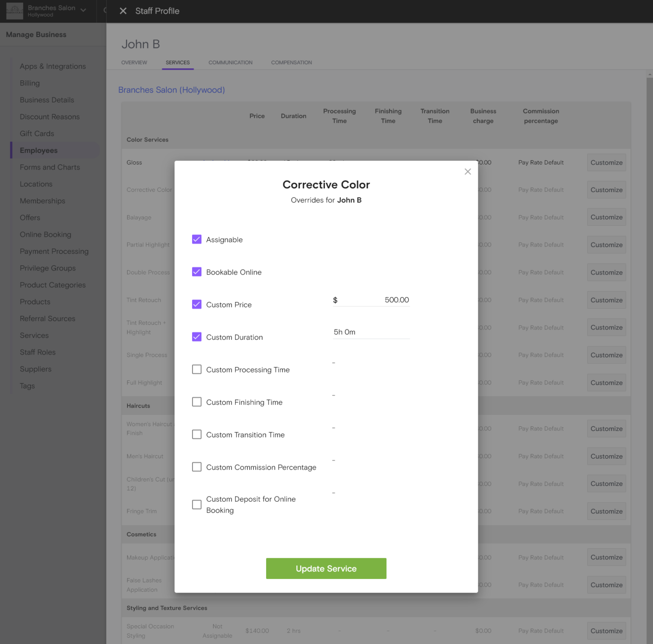Open Payment Processing in the sidebar

tap(54, 251)
